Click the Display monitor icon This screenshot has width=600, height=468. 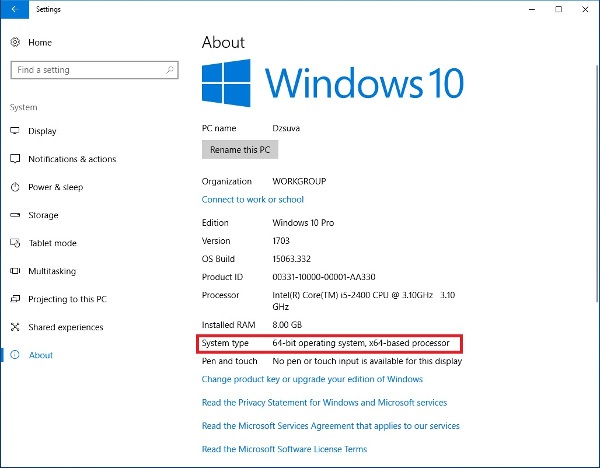click(x=15, y=131)
